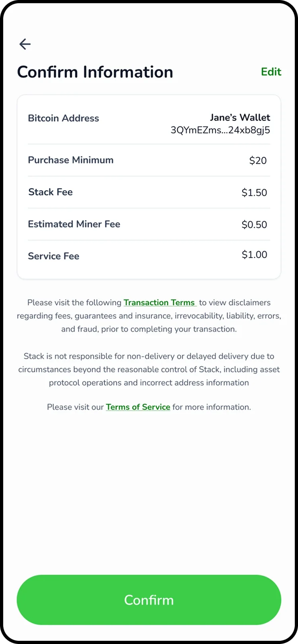This screenshot has width=298, height=644.
Task: Tap the $1.00 service fee amount
Action: 254,255
